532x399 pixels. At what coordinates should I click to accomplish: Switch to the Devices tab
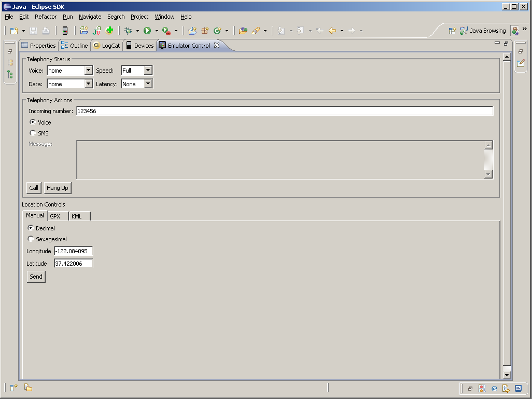pyautogui.click(x=140, y=46)
